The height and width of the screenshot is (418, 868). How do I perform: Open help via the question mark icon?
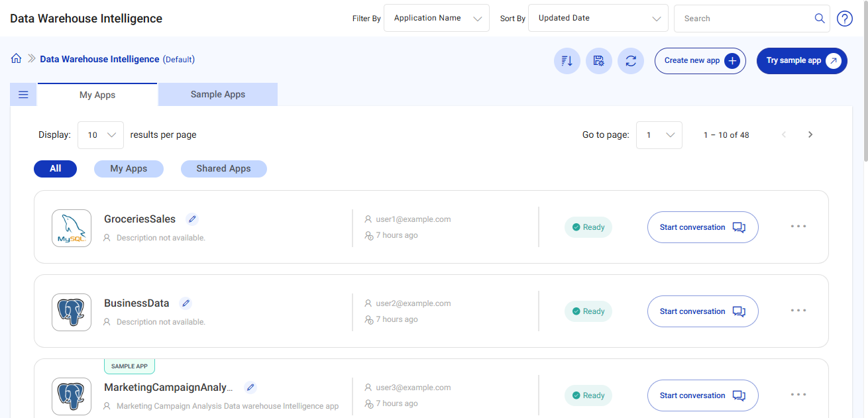844,19
